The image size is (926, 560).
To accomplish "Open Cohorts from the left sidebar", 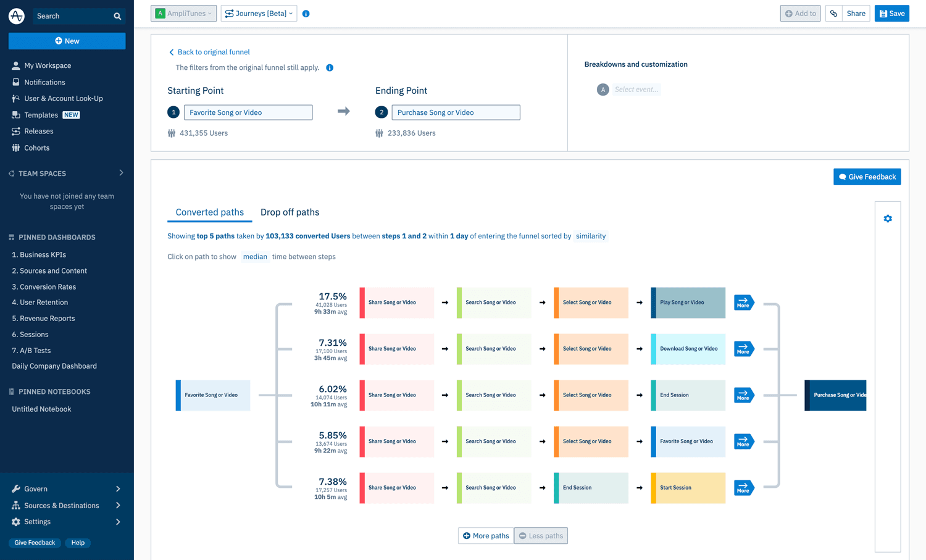I will coord(37,148).
